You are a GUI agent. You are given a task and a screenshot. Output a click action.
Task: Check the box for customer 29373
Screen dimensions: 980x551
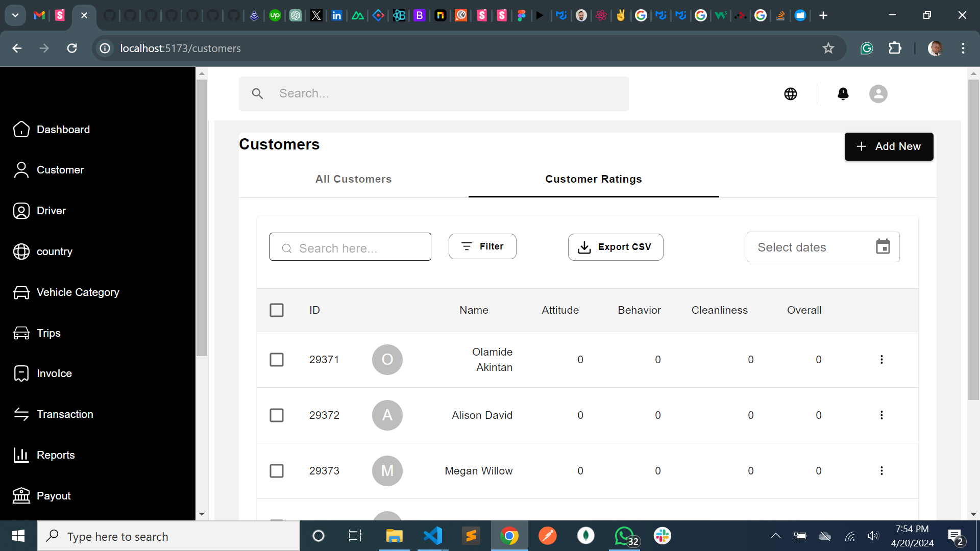(277, 471)
